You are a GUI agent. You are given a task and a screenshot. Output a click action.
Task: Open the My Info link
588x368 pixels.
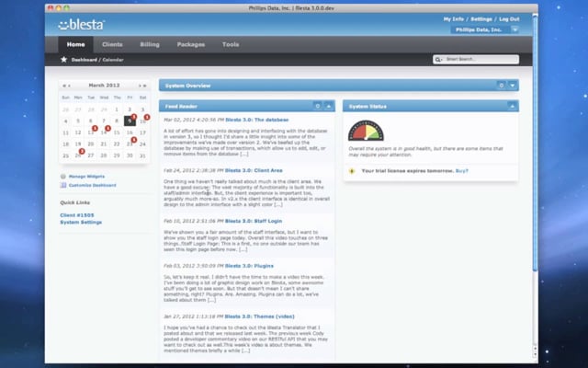[453, 19]
